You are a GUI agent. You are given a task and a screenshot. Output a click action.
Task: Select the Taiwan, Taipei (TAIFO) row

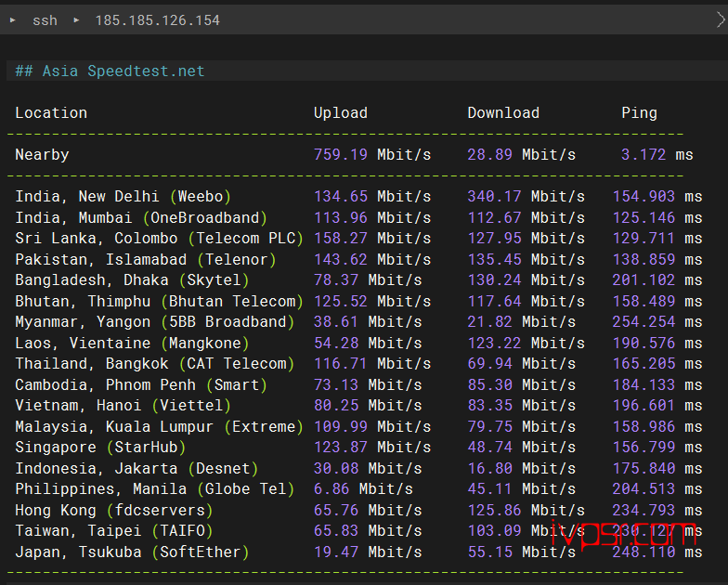[358, 531]
